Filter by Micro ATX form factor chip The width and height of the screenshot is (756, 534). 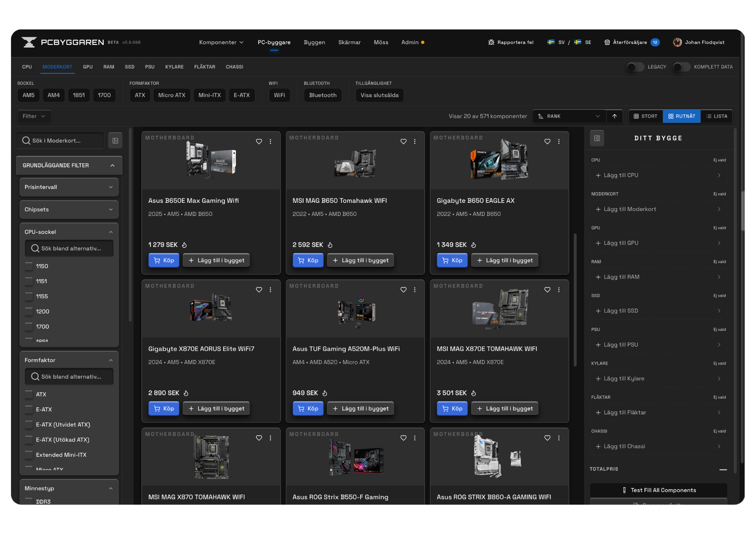(172, 95)
